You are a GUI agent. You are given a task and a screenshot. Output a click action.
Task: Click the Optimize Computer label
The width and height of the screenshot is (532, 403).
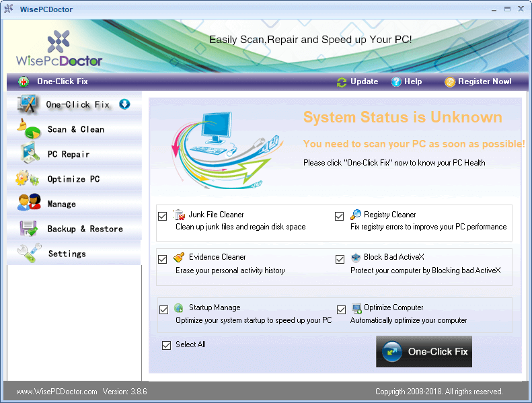point(393,307)
